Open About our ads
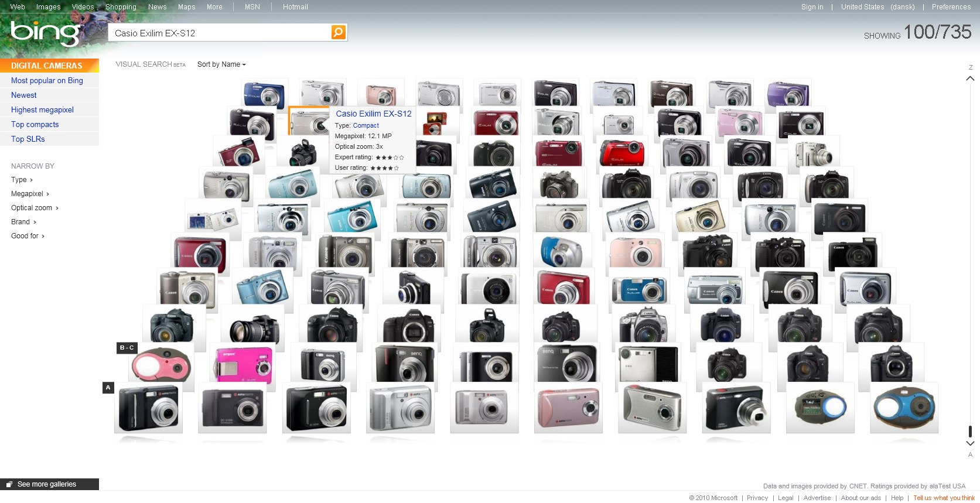Screen dimensions: 980x503 [861, 498]
